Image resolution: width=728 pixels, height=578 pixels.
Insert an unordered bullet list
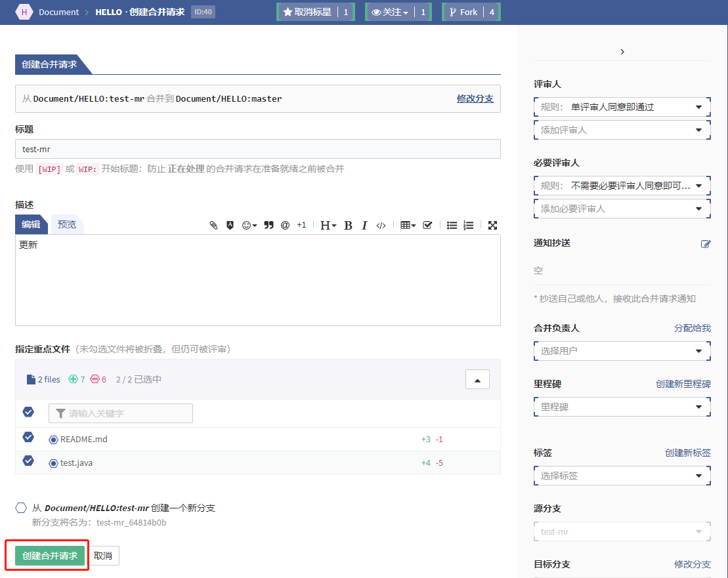pos(452,225)
